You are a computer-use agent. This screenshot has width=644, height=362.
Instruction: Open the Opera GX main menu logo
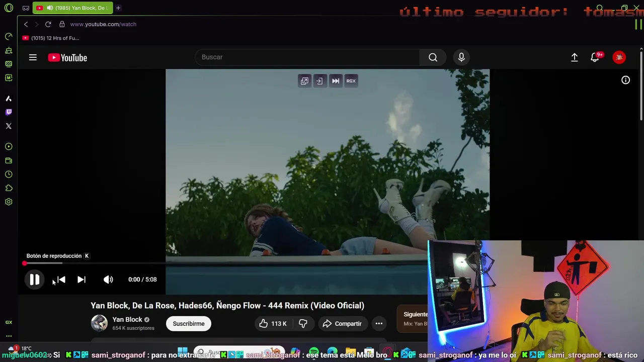click(x=9, y=8)
